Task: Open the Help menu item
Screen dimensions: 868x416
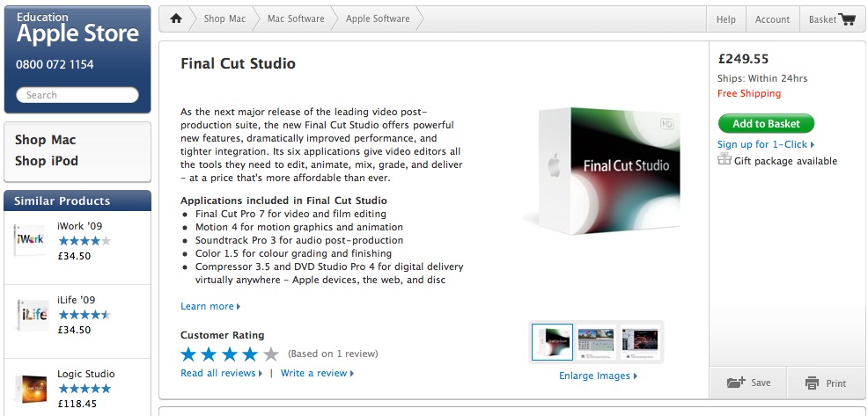Action: [725, 19]
